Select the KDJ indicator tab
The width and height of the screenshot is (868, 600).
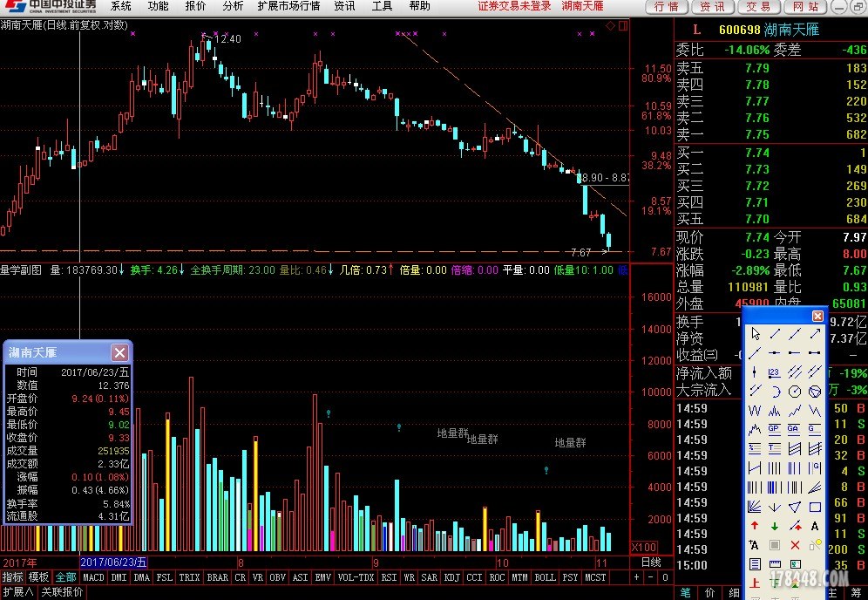tap(451, 577)
